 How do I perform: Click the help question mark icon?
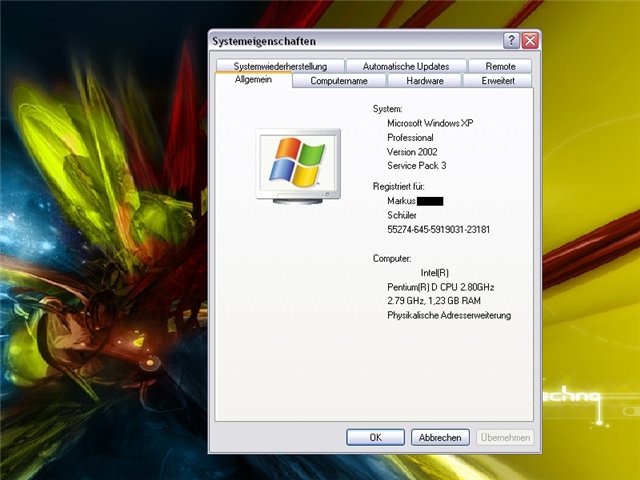(x=511, y=40)
